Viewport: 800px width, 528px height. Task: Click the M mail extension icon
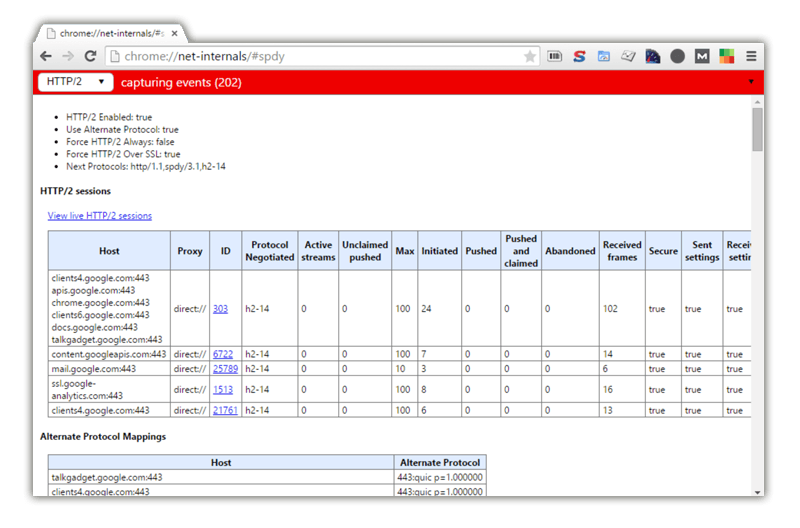pyautogui.click(x=702, y=56)
